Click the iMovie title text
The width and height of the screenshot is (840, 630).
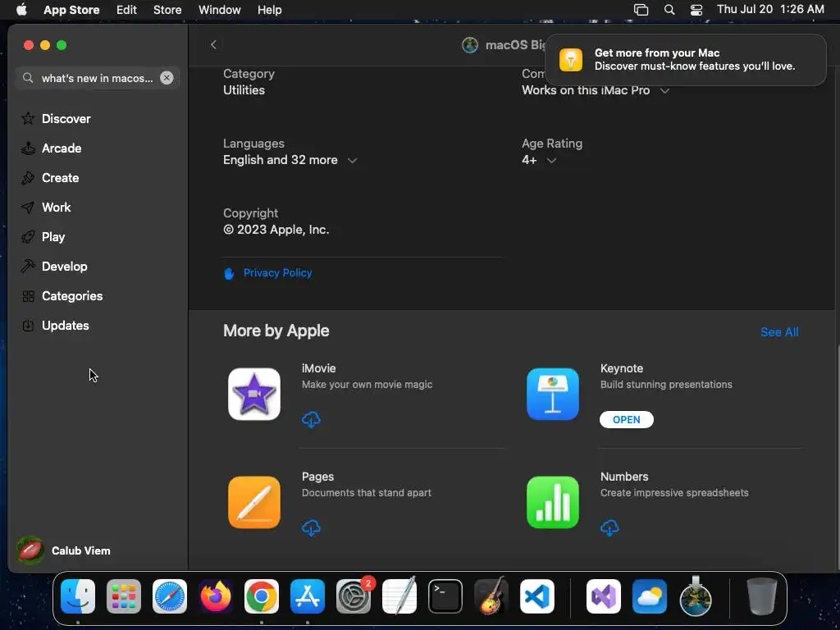(319, 368)
